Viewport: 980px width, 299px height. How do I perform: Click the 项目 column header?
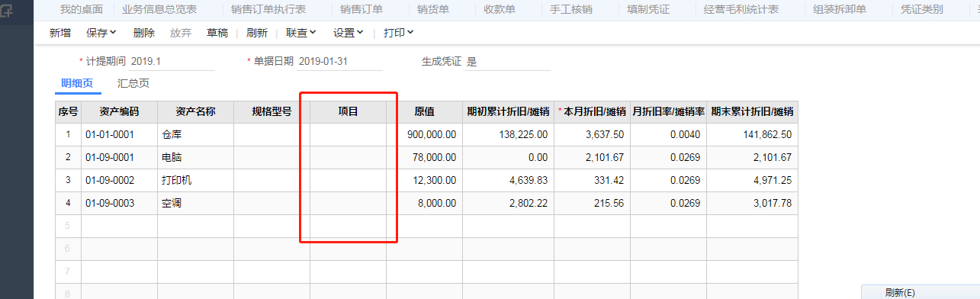[349, 111]
